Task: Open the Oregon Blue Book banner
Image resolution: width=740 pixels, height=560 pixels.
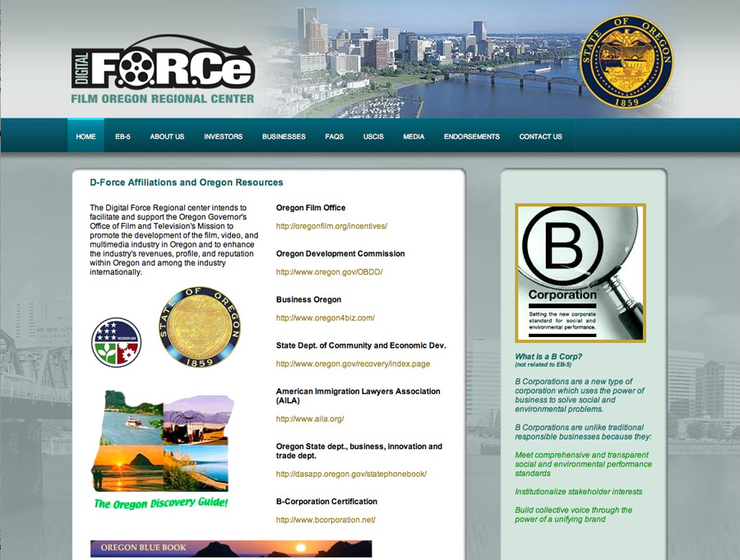Action: point(231,548)
